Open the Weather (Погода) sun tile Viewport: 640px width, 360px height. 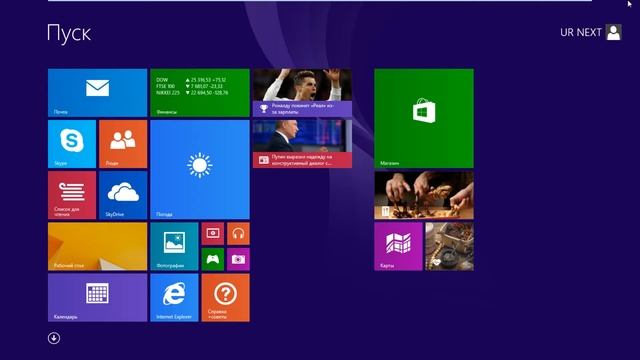pos(200,169)
